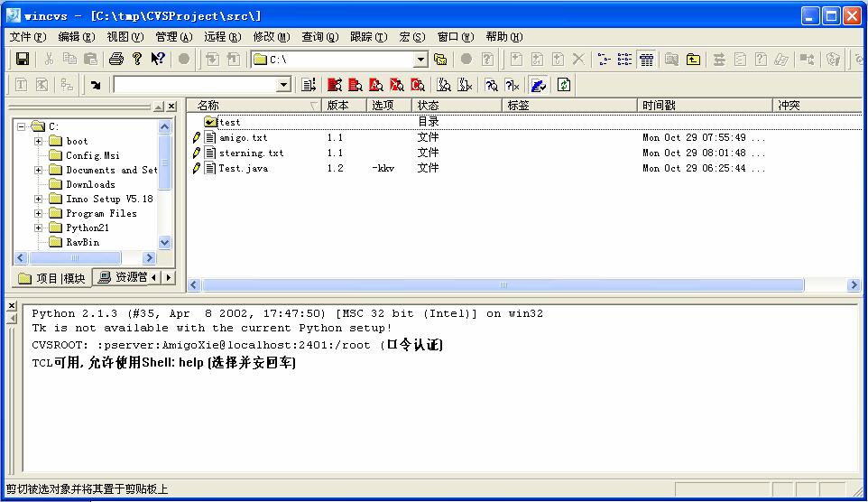Click the list-with-arrow filter icon
This screenshot has height=502, width=868.
click(x=309, y=85)
